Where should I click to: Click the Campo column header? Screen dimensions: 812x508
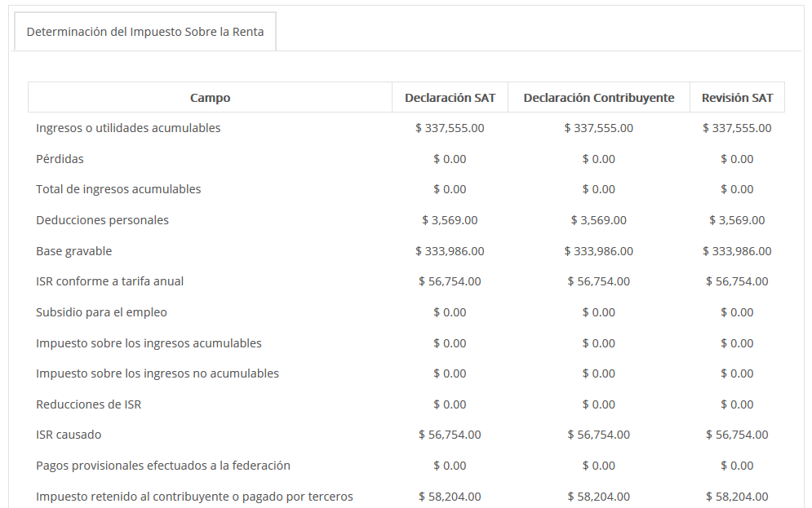(210, 97)
